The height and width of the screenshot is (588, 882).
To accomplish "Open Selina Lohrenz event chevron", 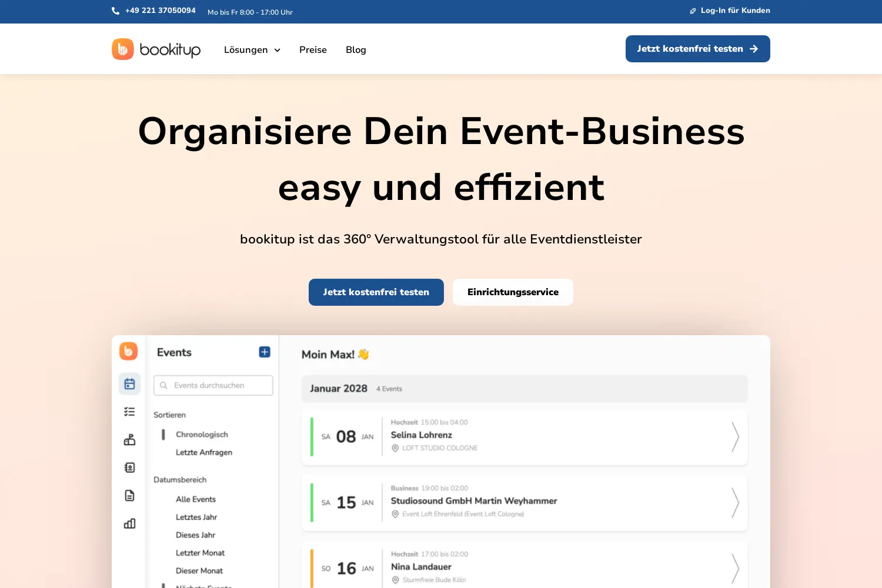I will pyautogui.click(x=735, y=436).
